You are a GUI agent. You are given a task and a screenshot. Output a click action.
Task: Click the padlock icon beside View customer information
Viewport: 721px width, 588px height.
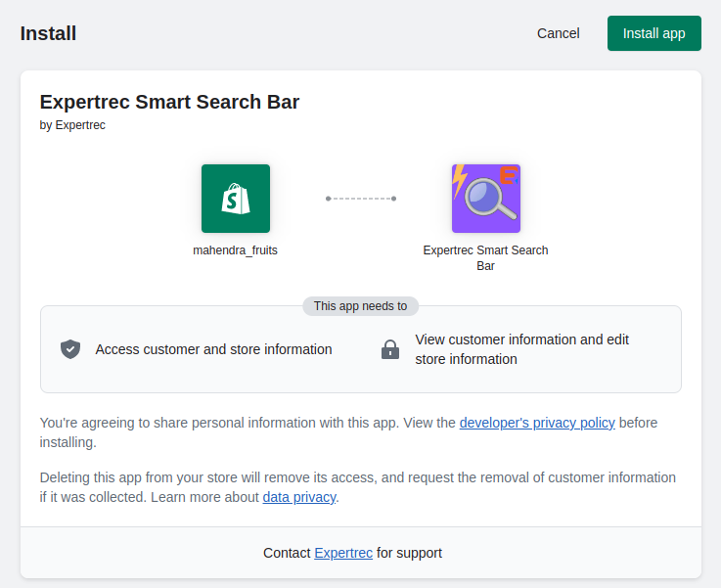[x=390, y=349]
